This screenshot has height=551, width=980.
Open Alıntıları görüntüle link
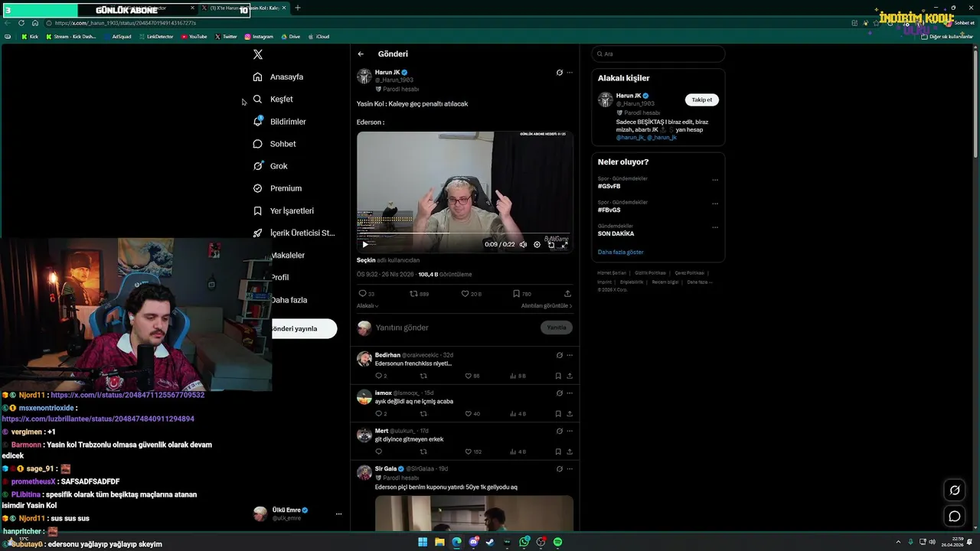pos(547,305)
